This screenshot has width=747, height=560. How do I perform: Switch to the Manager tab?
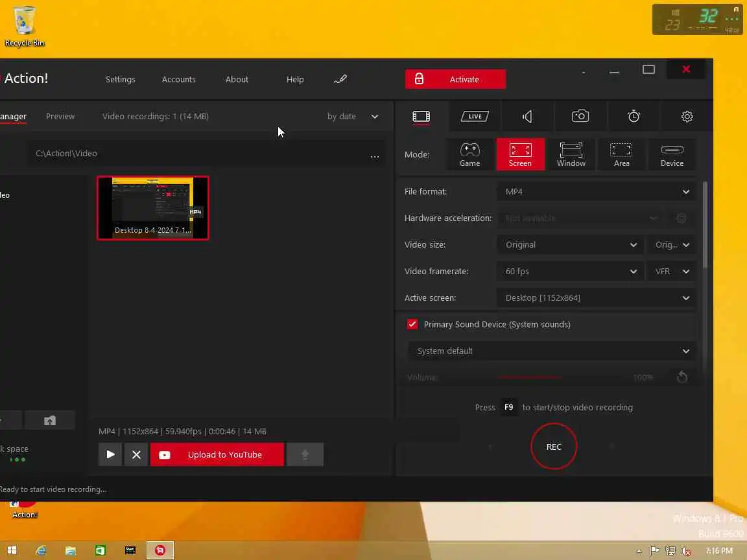tap(13, 116)
